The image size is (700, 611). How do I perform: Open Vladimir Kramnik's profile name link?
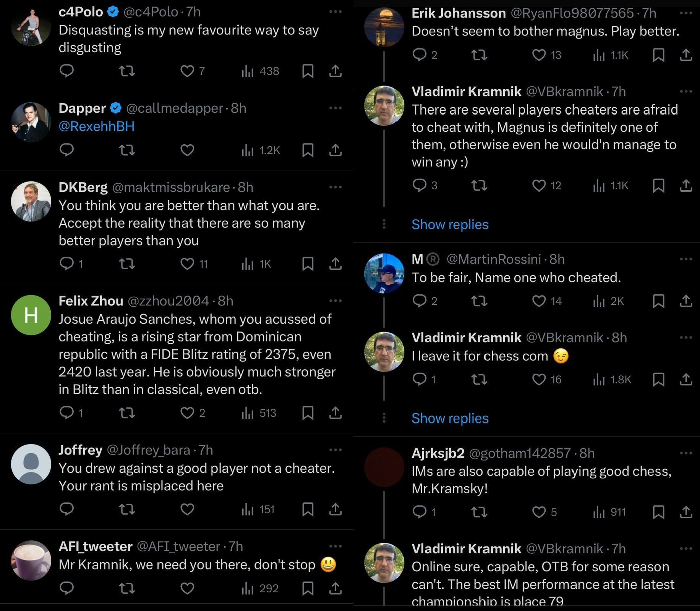coord(466,92)
